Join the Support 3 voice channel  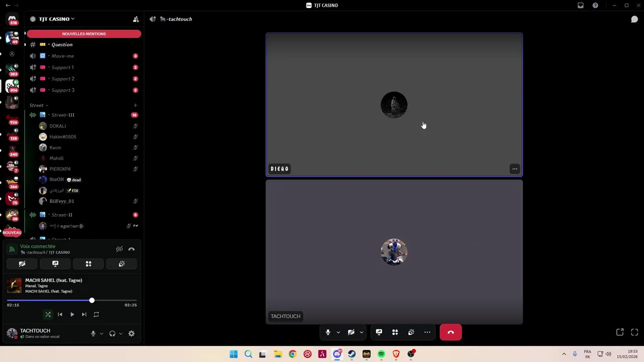[84, 90]
